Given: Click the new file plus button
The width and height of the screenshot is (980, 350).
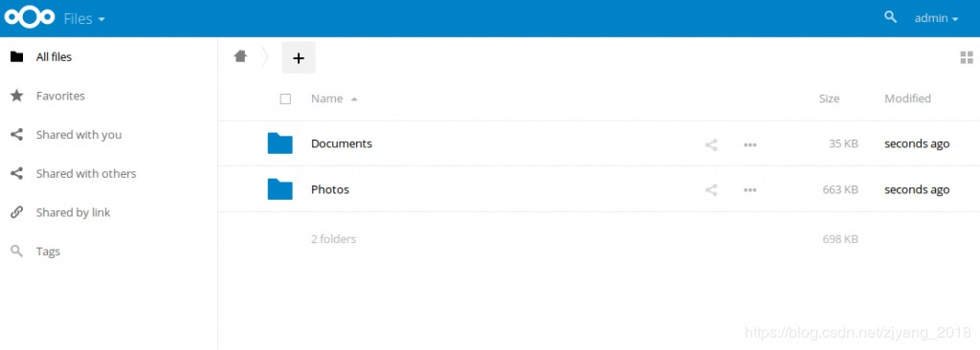Looking at the screenshot, I should (299, 57).
